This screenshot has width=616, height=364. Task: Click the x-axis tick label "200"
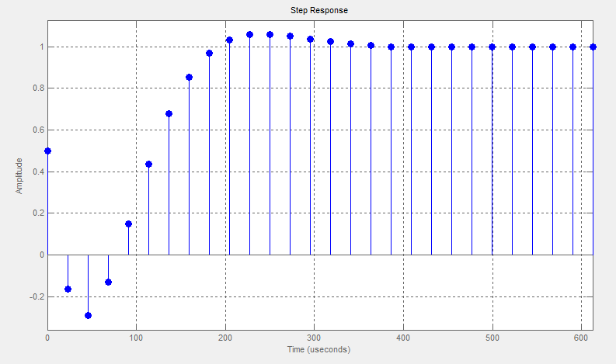tap(225, 338)
